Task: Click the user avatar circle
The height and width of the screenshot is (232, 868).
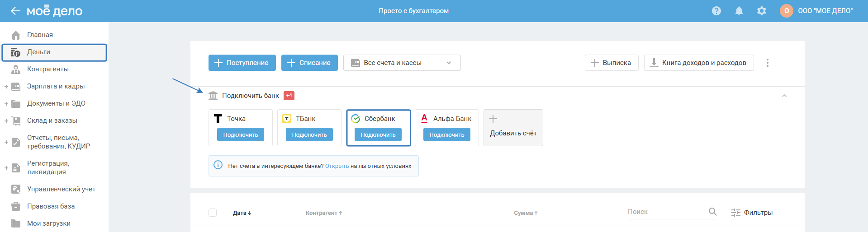Action: (x=786, y=11)
